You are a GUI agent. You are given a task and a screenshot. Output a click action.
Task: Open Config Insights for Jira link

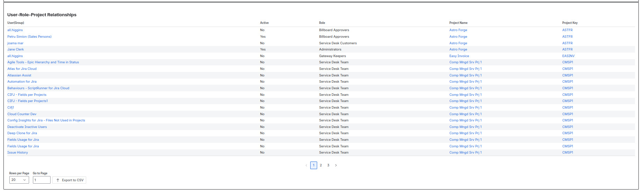(x=46, y=120)
